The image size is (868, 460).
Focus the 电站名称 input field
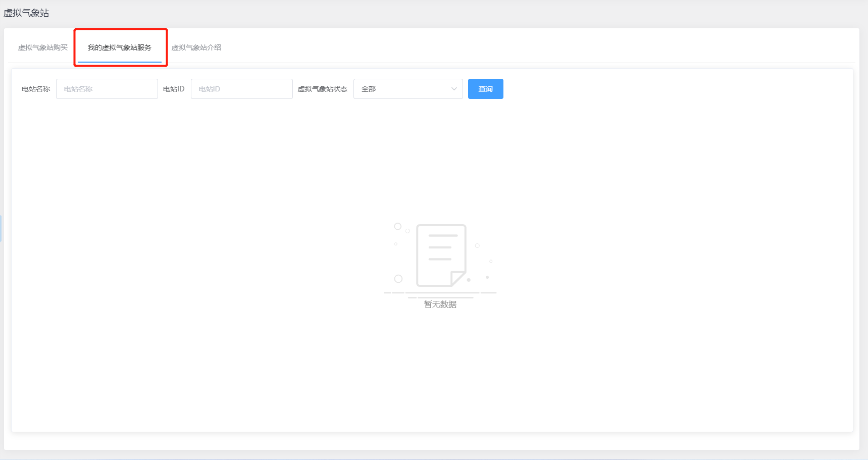(107, 89)
